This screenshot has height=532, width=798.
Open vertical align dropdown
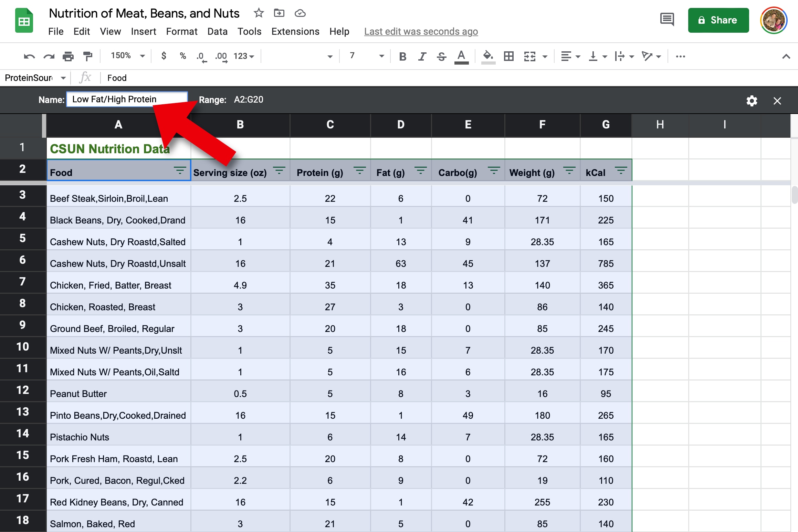point(598,56)
